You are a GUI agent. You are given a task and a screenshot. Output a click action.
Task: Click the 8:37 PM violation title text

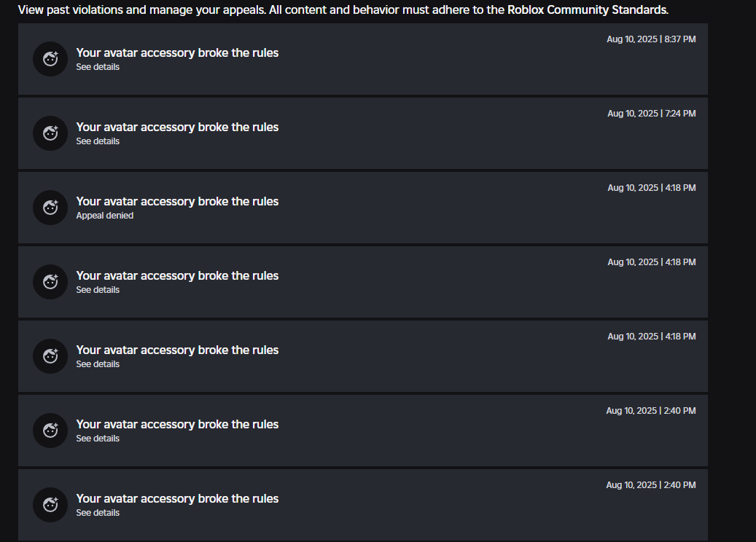(177, 52)
